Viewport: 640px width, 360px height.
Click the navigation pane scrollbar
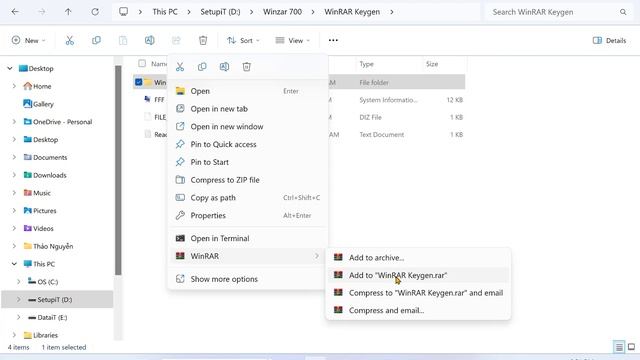coord(118,169)
